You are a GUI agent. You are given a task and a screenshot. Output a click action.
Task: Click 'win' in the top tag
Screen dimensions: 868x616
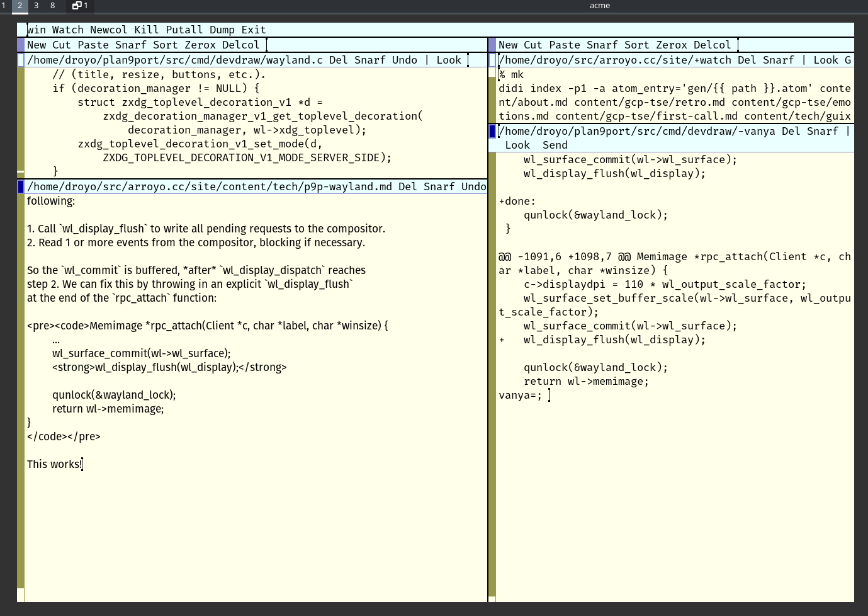point(37,30)
